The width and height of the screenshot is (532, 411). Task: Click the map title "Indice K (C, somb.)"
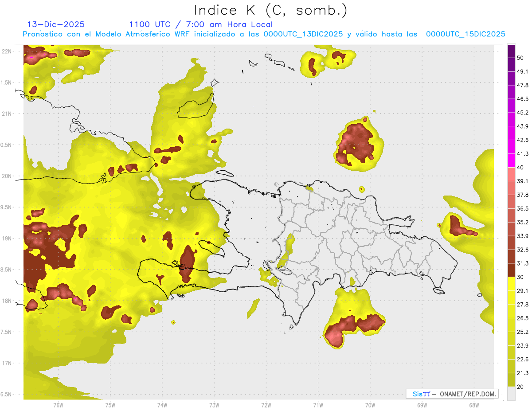tap(270, 10)
